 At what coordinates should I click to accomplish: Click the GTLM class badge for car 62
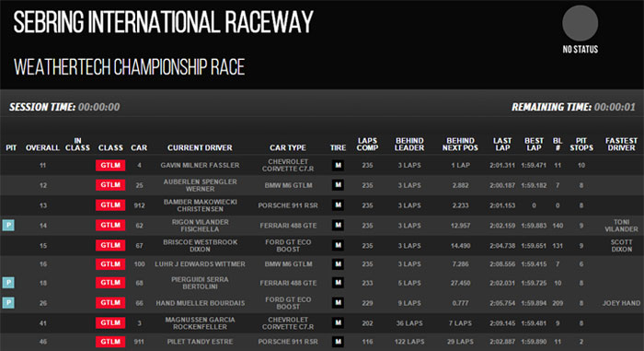pos(110,225)
